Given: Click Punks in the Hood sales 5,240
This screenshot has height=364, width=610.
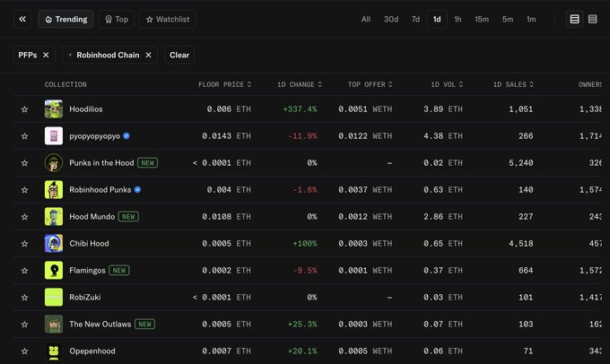Looking at the screenshot, I should tap(521, 163).
